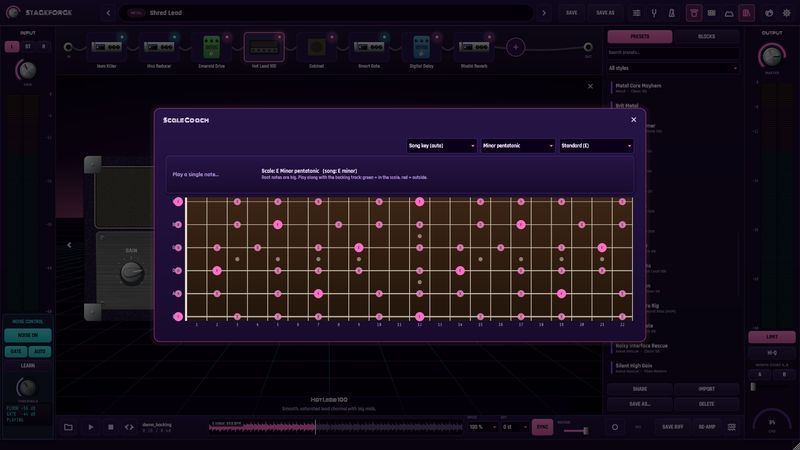Viewport: 800px width, 450px height.
Task: Select the Emerald Drive pedal block
Action: (211, 49)
